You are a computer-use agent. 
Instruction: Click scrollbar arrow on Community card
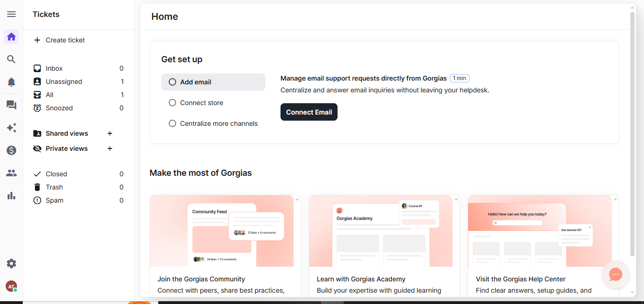pos(297,199)
